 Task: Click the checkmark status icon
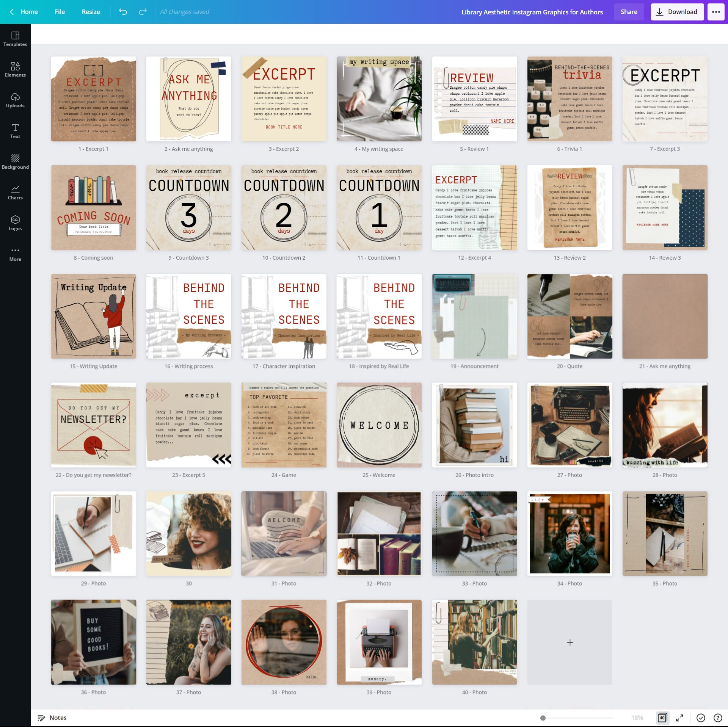coord(701,718)
